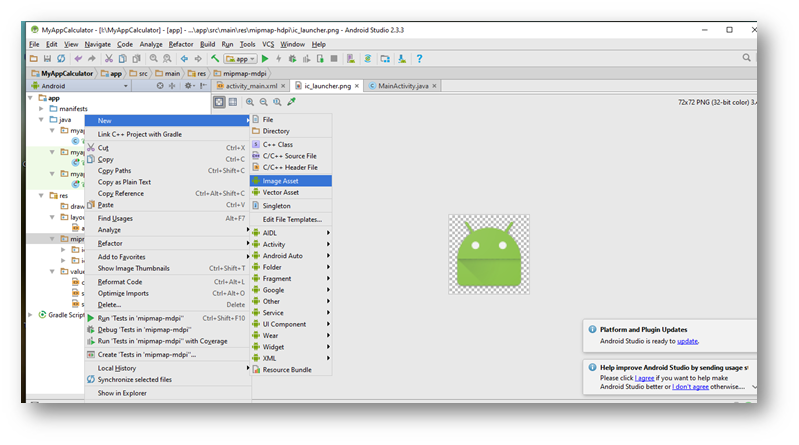799x445 pixels.
Task: Open the Project Structure icon
Action: pyautogui.click(x=385, y=59)
